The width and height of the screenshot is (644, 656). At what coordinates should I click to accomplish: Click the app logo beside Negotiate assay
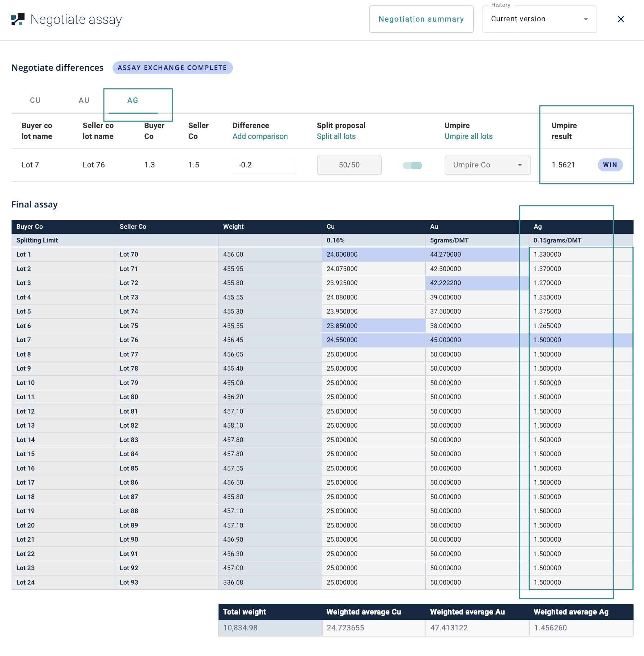click(18, 19)
